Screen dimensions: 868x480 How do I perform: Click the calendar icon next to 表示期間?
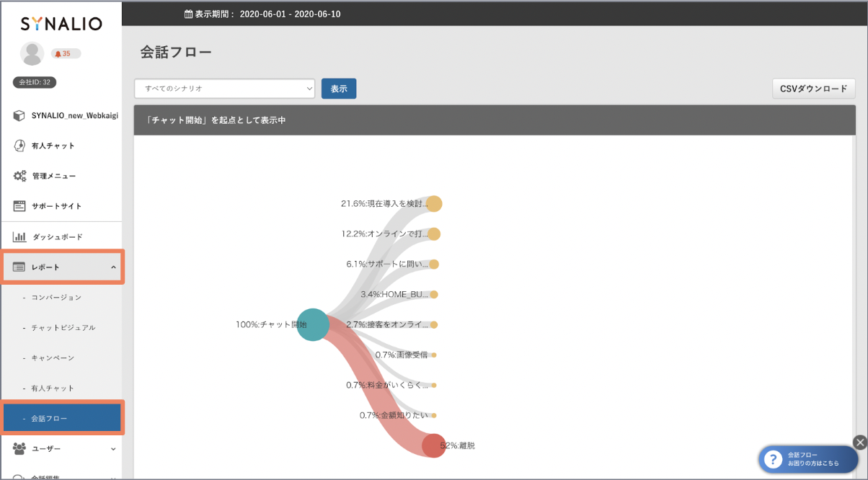[x=188, y=14]
